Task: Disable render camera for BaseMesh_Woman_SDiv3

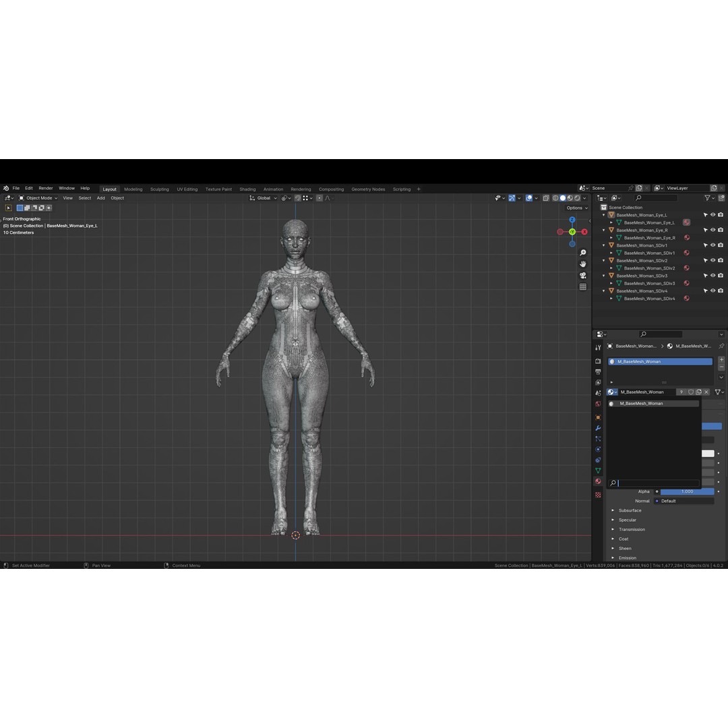Action: (721, 275)
